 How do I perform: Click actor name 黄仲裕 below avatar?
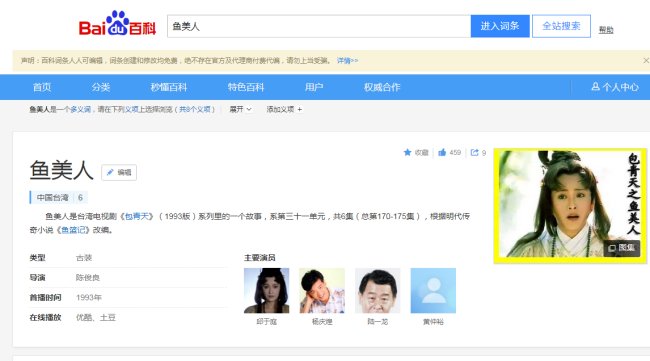point(433,322)
